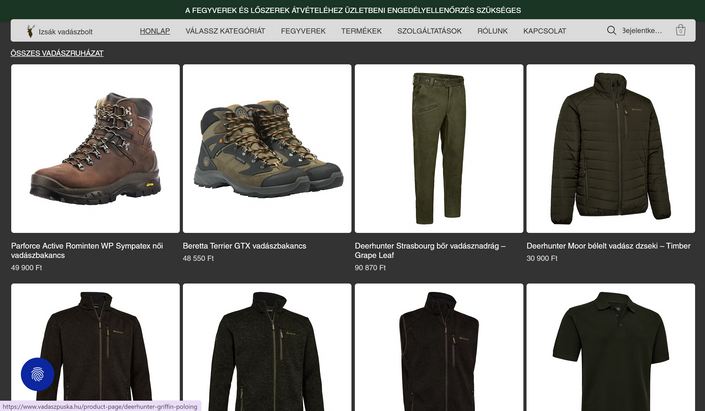
Task: Open the Parforce Active Rominten product title
Action: [x=87, y=250]
